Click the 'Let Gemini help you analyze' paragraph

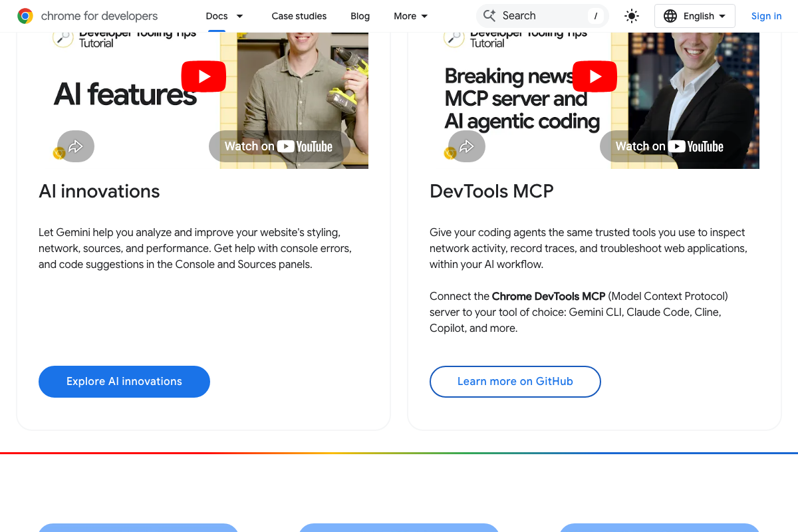point(195,249)
